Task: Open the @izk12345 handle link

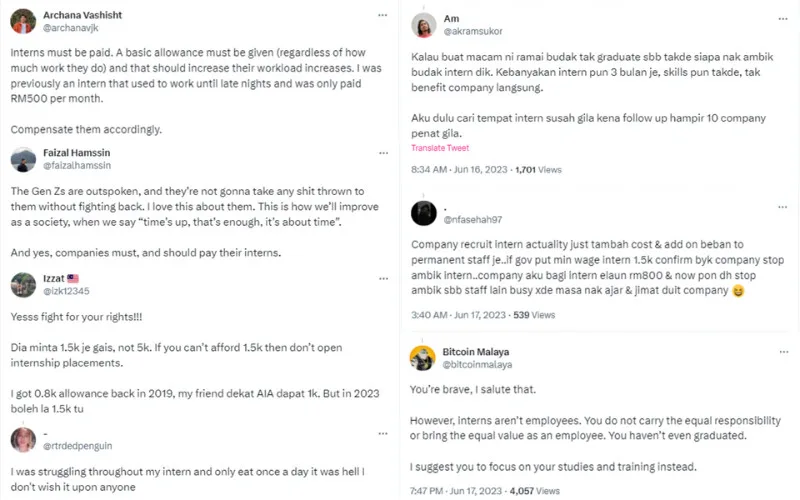Action: pyautogui.click(x=66, y=289)
